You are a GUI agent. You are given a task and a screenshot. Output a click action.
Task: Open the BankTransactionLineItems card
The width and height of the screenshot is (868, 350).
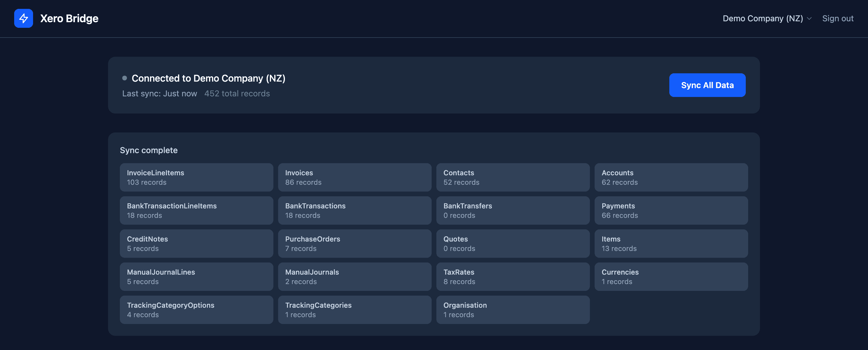pos(196,210)
